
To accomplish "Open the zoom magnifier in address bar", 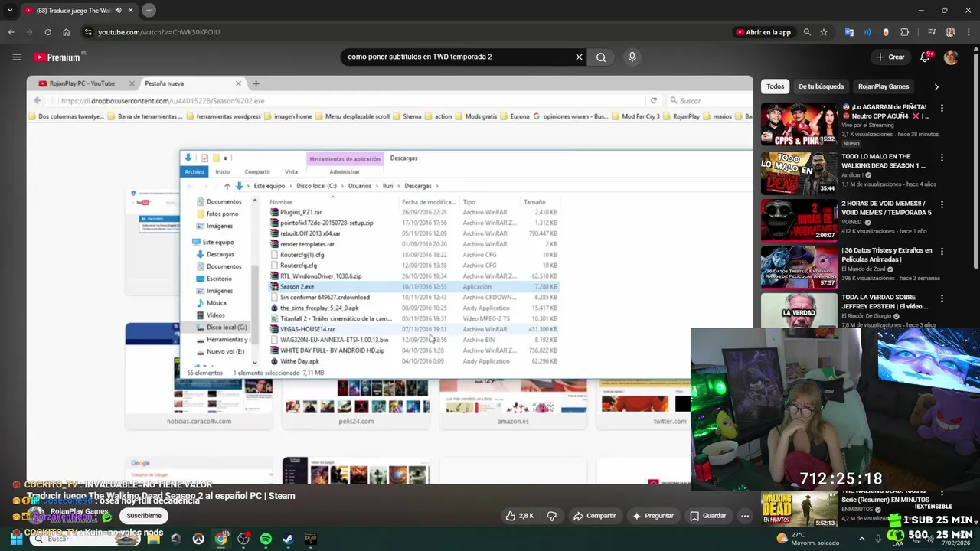I will [807, 32].
